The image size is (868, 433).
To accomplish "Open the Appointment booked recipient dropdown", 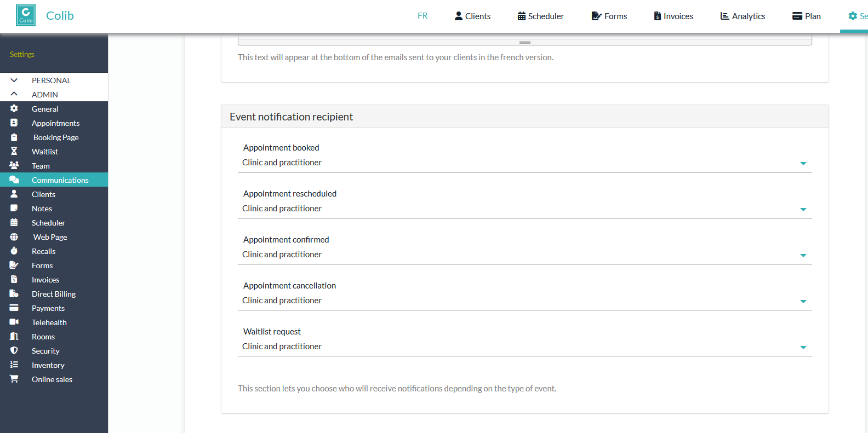I will pyautogui.click(x=525, y=163).
